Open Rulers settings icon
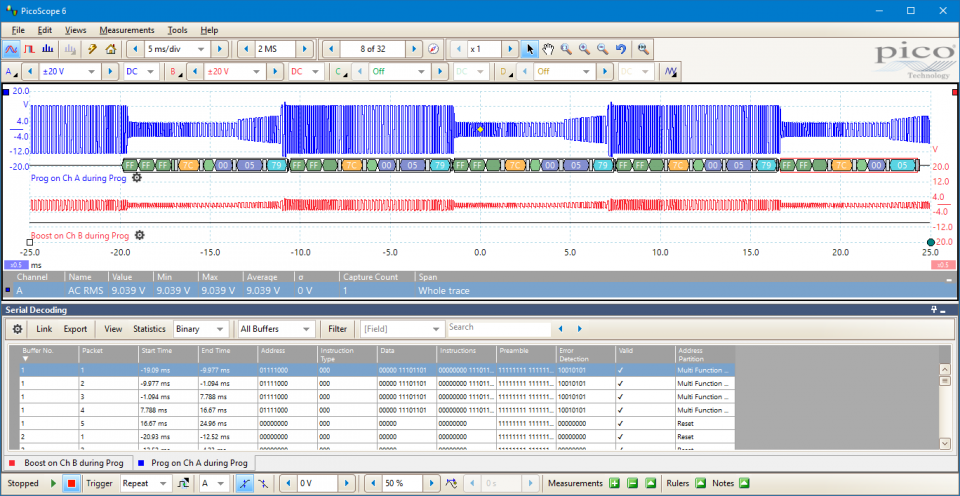 click(x=700, y=483)
